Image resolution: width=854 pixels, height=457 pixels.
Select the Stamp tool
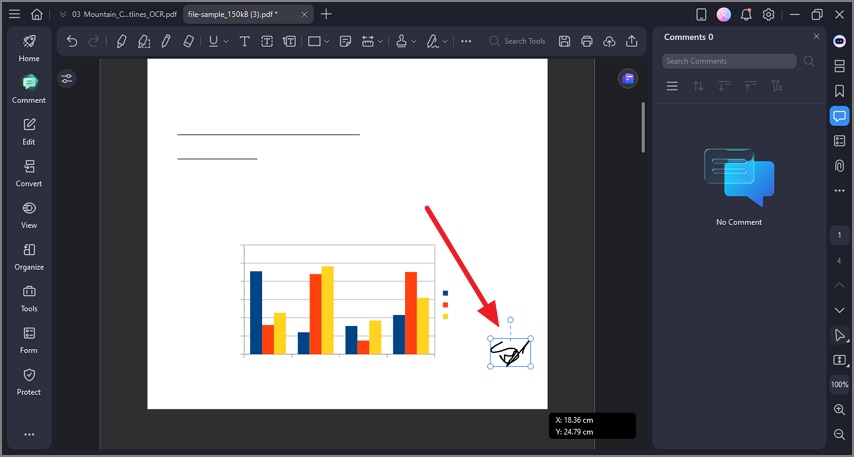[401, 41]
